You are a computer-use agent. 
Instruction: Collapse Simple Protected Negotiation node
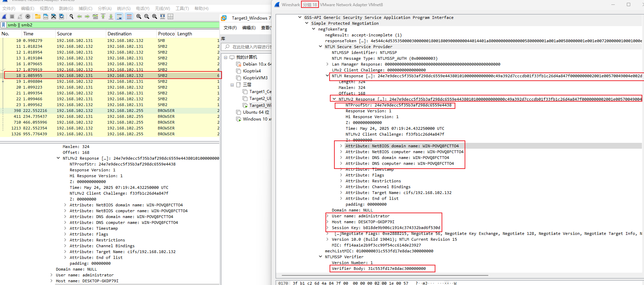click(307, 23)
